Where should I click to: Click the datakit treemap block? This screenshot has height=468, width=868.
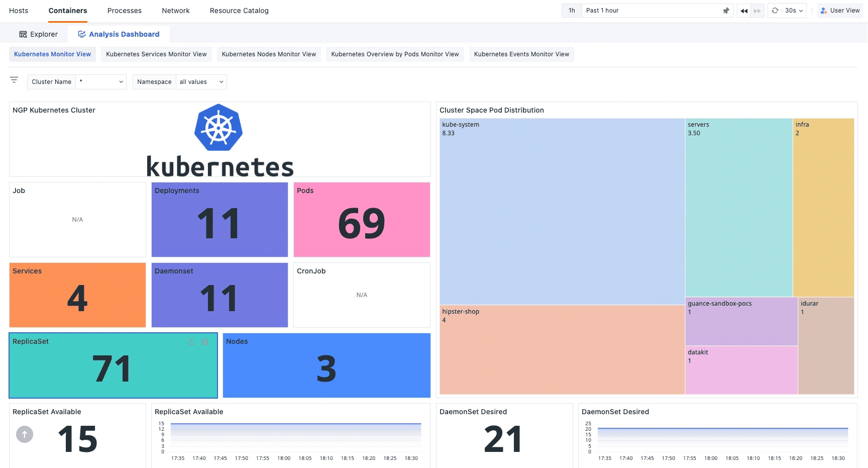tap(741, 370)
